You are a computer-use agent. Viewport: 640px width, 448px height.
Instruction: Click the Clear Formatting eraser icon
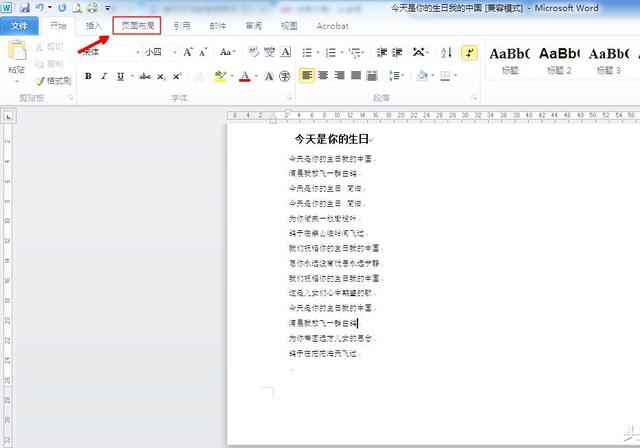(x=253, y=52)
